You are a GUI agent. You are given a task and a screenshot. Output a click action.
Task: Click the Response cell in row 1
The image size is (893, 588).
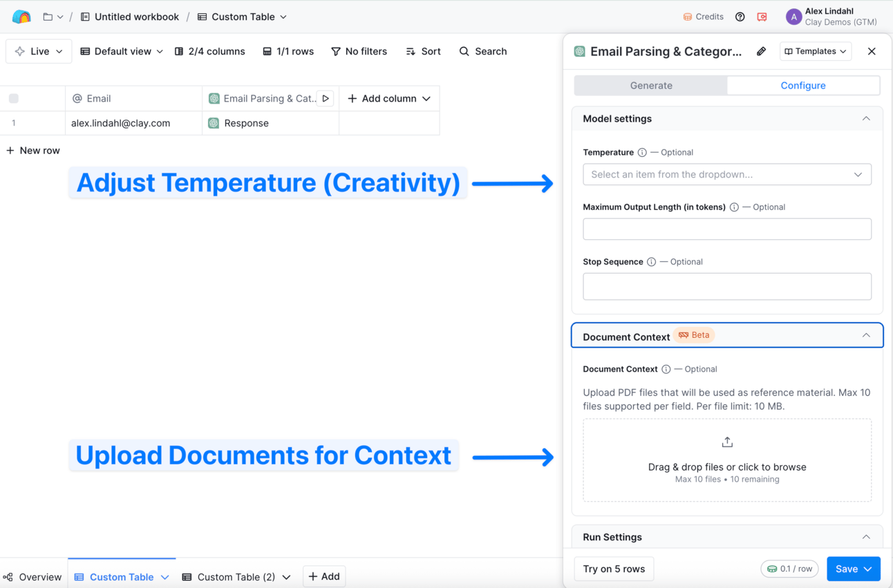271,123
